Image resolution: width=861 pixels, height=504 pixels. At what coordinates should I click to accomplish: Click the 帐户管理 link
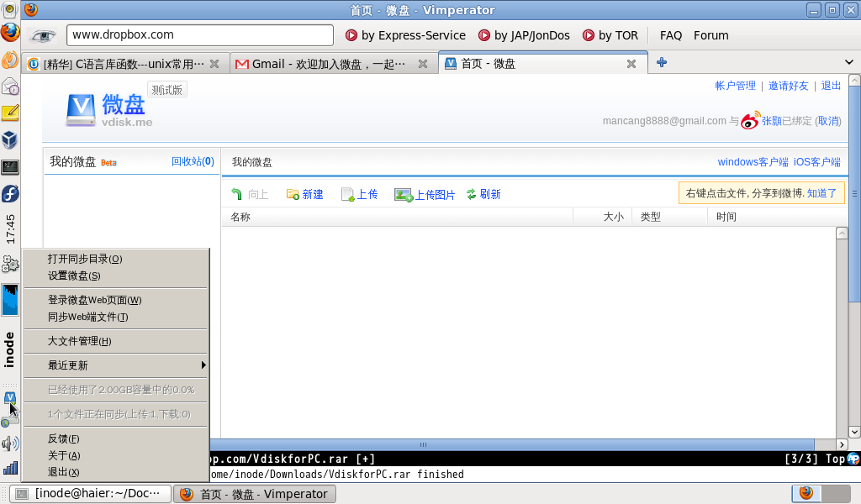735,86
